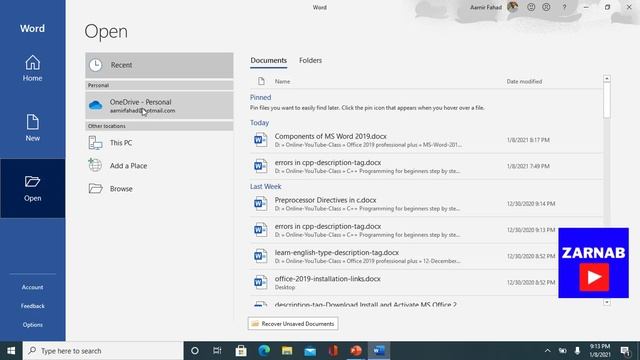The width and height of the screenshot is (640, 360).
Task: Open File Explorer from taskbar
Action: 287,351
